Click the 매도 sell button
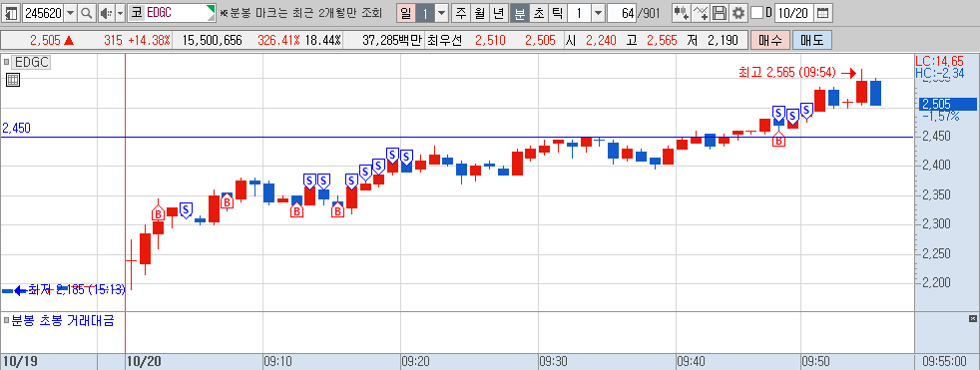Viewport: 980px width, 370px height. (x=812, y=41)
